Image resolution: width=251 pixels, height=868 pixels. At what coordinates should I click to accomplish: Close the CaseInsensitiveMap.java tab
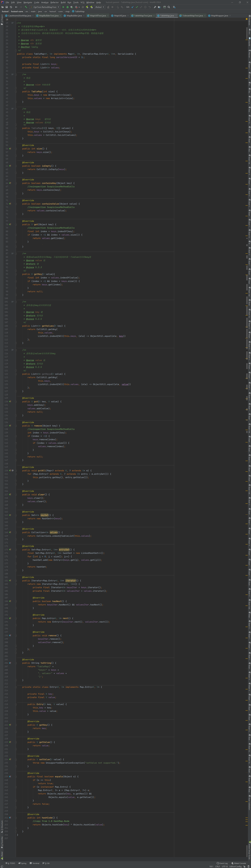(x=33, y=16)
